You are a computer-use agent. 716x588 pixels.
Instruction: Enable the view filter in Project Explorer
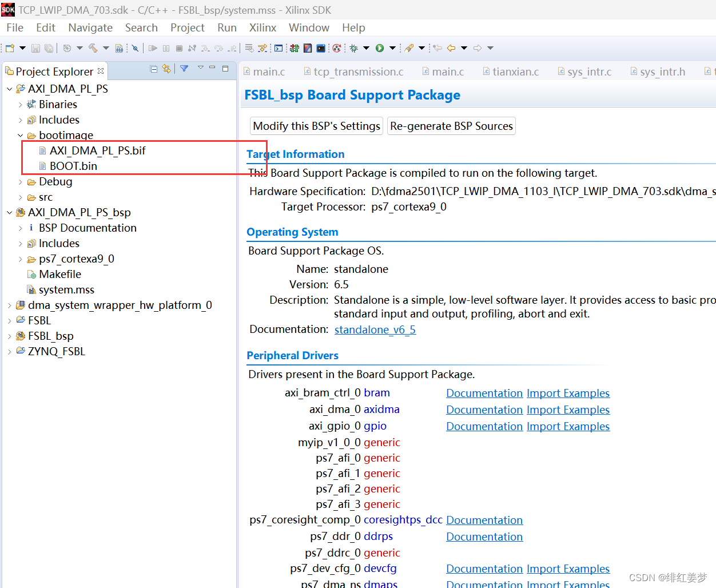(184, 69)
